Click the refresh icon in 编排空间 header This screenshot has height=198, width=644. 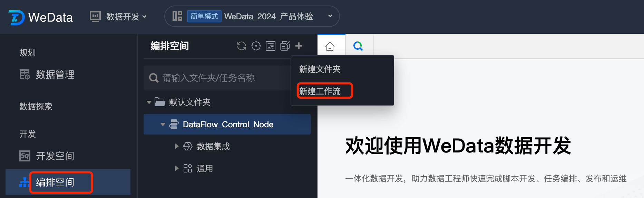click(x=242, y=46)
